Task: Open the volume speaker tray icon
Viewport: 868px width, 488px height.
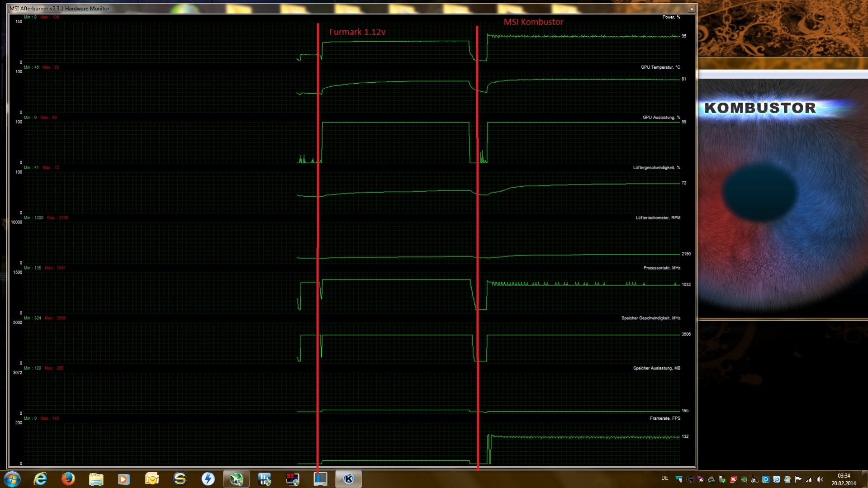Action: coord(820,479)
